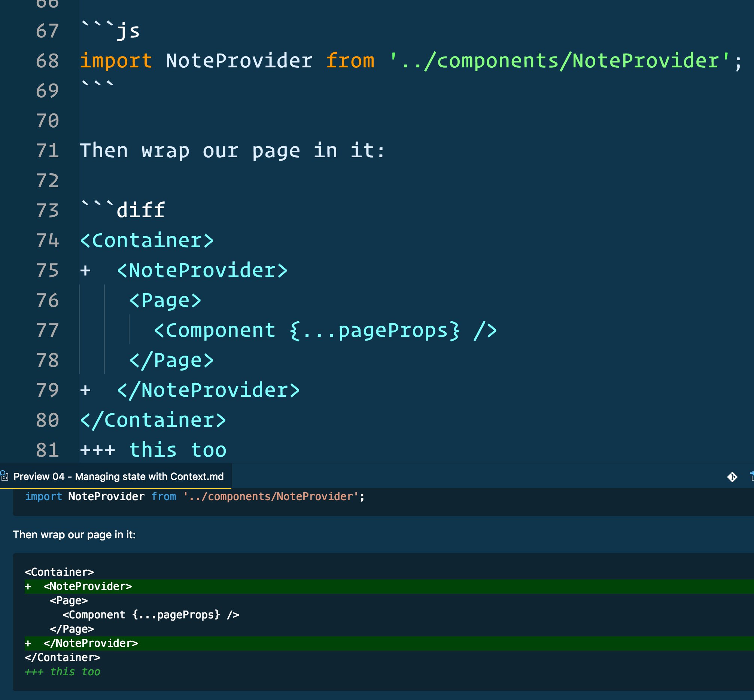Click the orange 'from' keyword in the editor

(x=350, y=61)
